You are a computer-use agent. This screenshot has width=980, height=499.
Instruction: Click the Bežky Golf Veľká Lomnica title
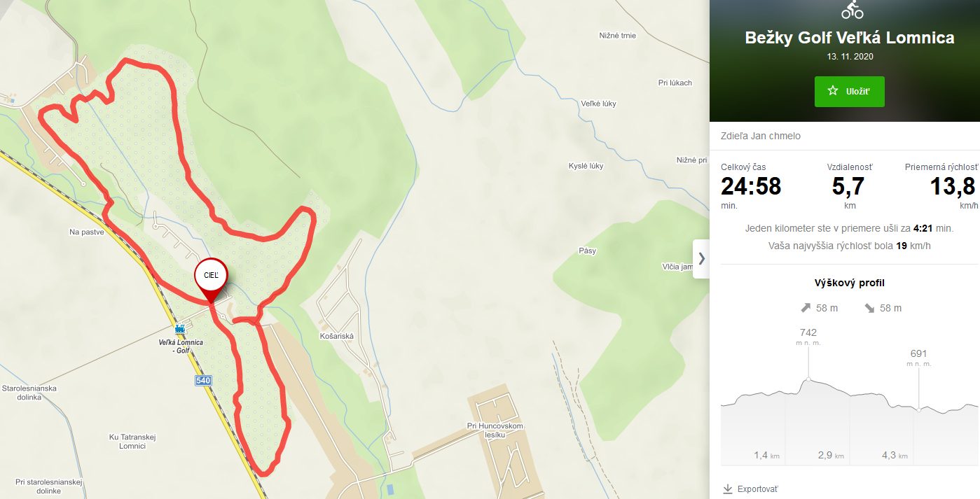pos(850,37)
